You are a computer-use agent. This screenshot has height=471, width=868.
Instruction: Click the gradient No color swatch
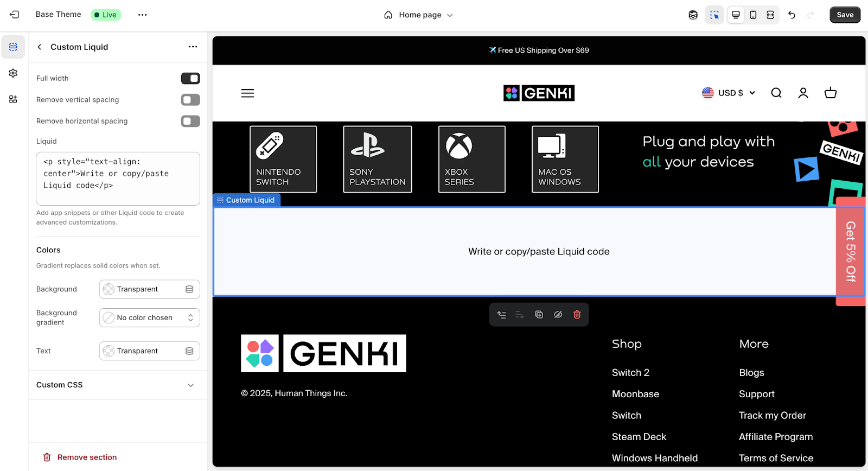(108, 318)
